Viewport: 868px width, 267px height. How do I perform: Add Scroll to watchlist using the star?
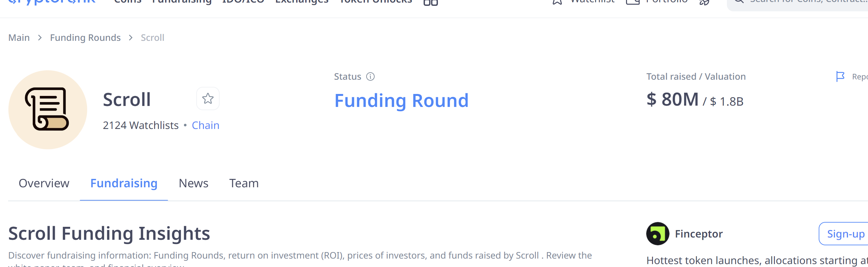point(208,99)
